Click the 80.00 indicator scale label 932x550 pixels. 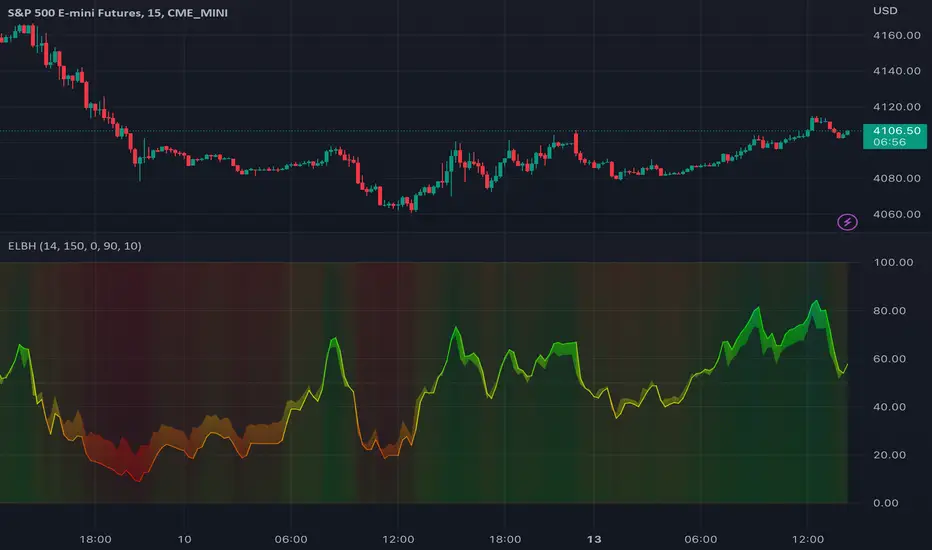click(889, 310)
